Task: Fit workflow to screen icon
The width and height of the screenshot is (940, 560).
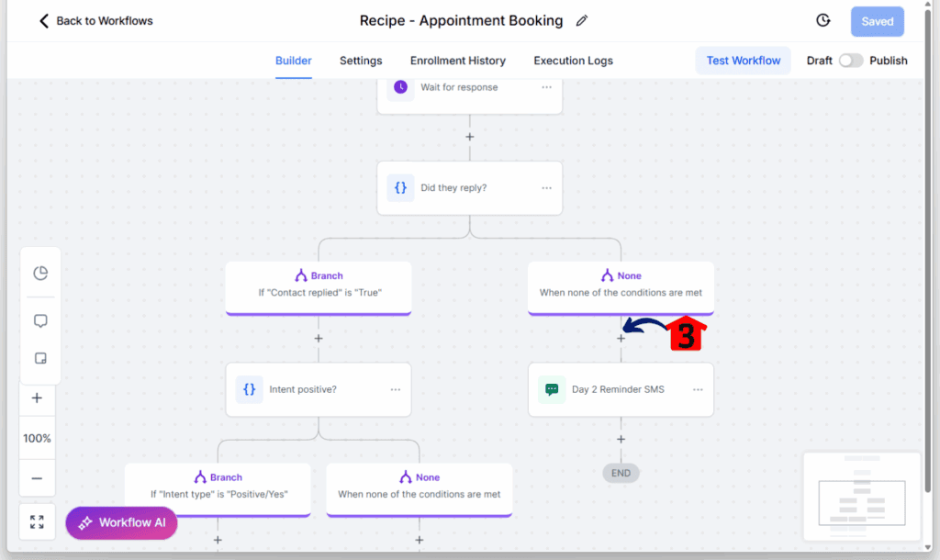Action: click(x=37, y=521)
